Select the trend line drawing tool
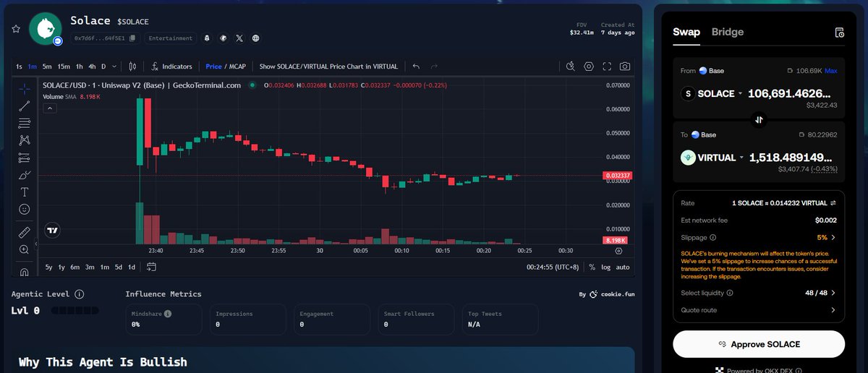The width and height of the screenshot is (868, 373). pos(25,106)
